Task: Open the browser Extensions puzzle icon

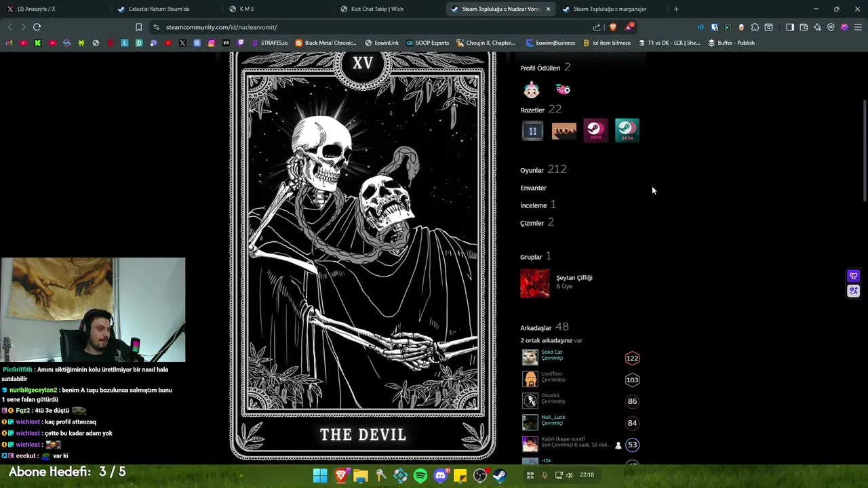Action: [755, 27]
